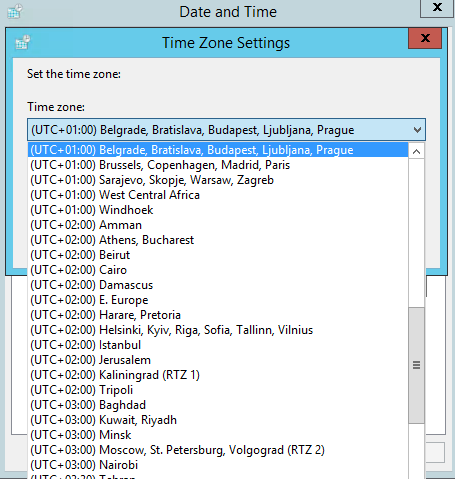Choose (UTC+02:00) Amman
The width and height of the screenshot is (455, 479).
pos(218,225)
